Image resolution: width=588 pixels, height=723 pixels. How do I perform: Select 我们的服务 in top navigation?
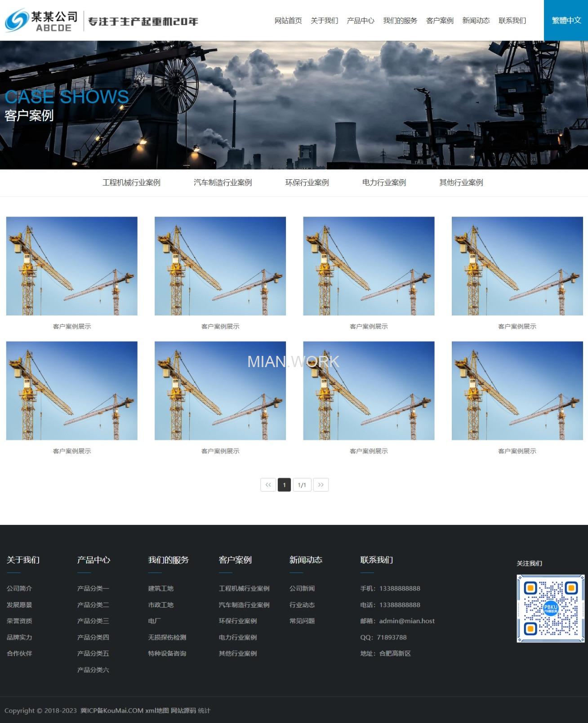[x=400, y=21]
